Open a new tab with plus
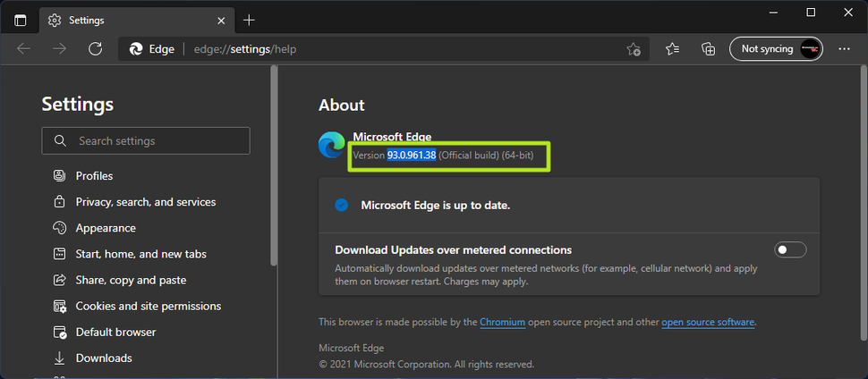Screen dimensions: 868x379 click(249, 21)
